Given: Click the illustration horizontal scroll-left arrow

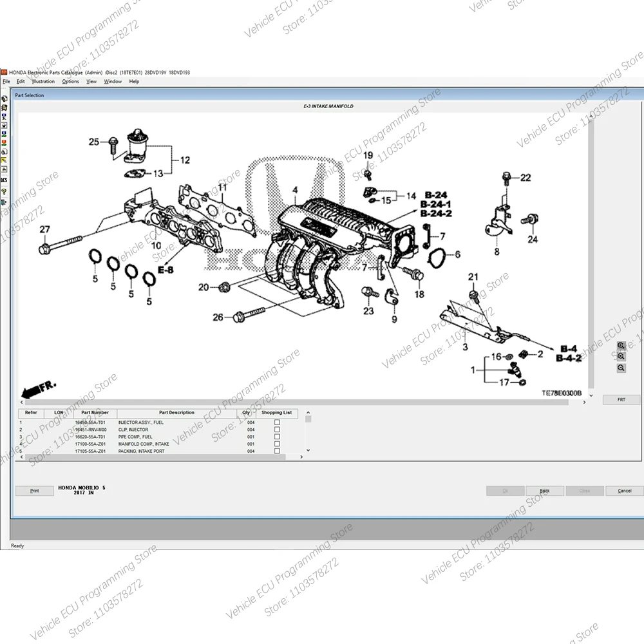Looking at the screenshot, I should [21, 402].
